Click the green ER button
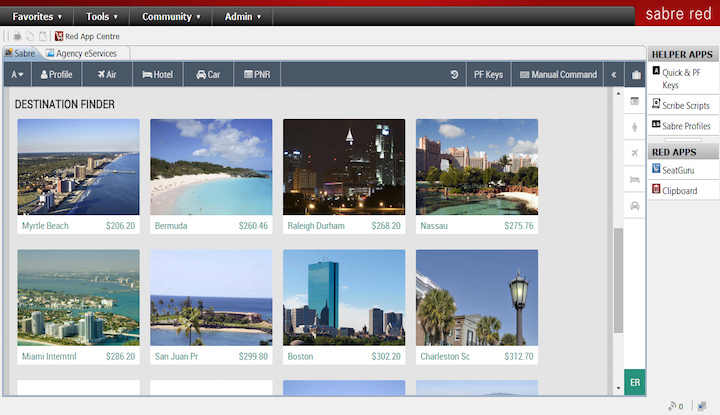Image resolution: width=720 pixels, height=415 pixels. pos(635,382)
